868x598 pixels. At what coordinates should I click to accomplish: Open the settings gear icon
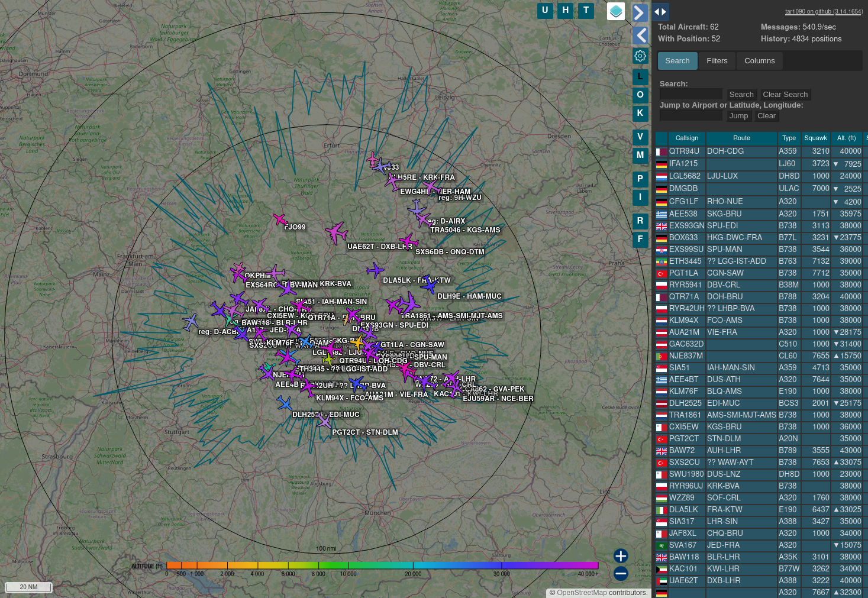pos(640,56)
